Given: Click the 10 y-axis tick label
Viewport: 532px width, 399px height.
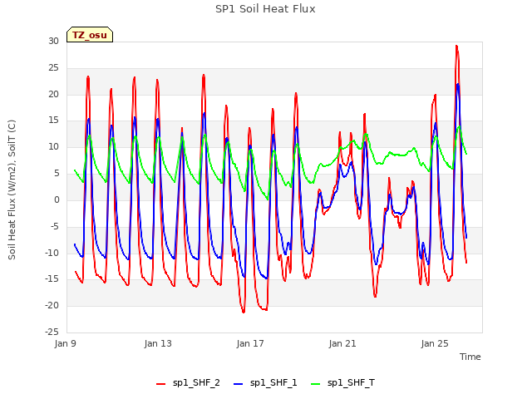Looking at the screenshot, I should (x=53, y=147).
